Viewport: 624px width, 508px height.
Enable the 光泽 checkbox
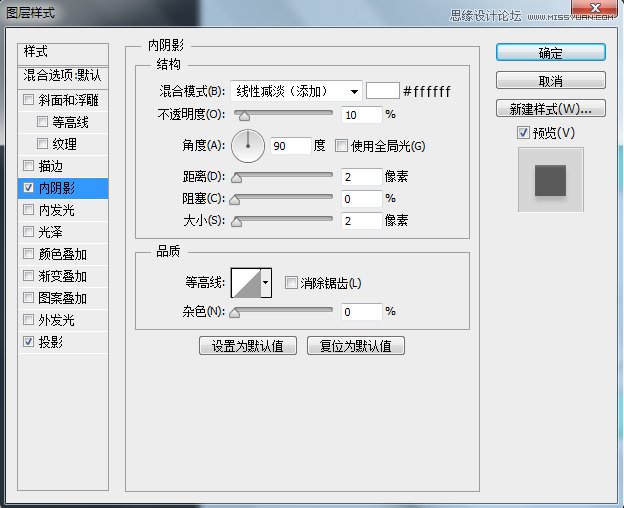pos(28,231)
